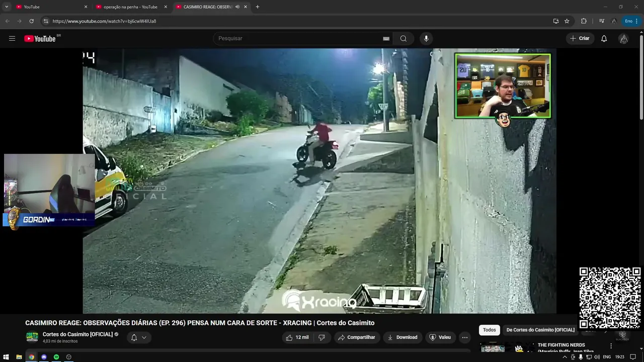This screenshot has width=644, height=362.
Task: Switch to the first YouTube browser tab
Action: pyautogui.click(x=50, y=7)
